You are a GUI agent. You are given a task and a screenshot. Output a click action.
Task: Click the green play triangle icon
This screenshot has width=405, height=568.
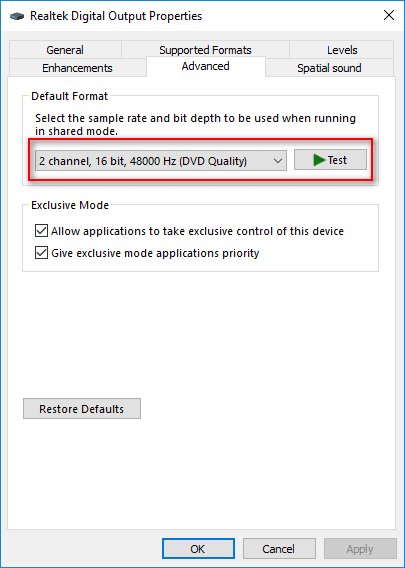tap(319, 160)
